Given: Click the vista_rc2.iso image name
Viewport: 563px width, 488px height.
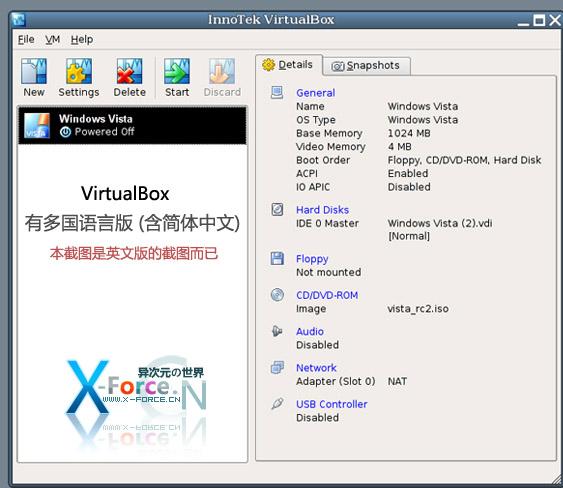Looking at the screenshot, I should click(x=418, y=309).
